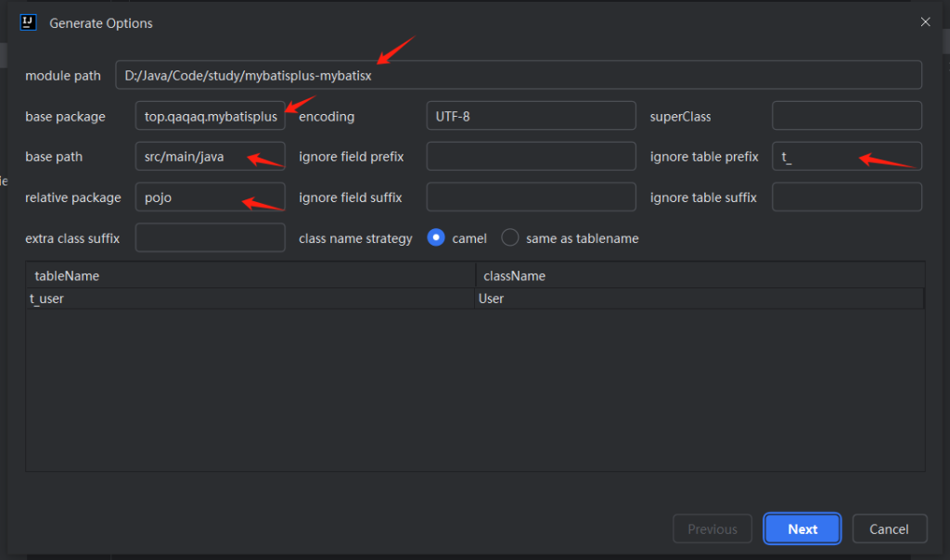950x560 pixels.
Task: Select the same as tablename option
Action: click(510, 238)
